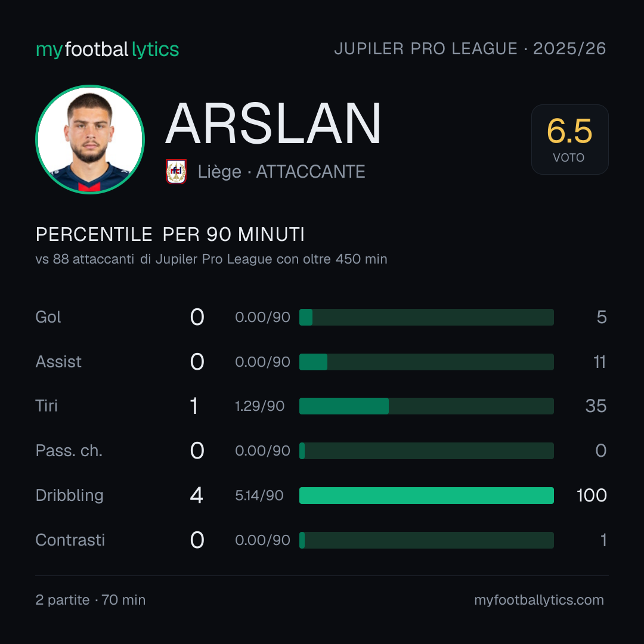The image size is (644, 644).
Task: Click the Jupiler Pro League 2025/26 header
Action: tap(470, 48)
